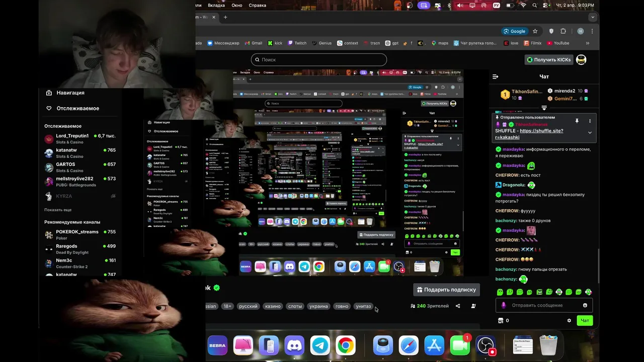Open the user avatar menu at the top right of Kick

point(581,59)
